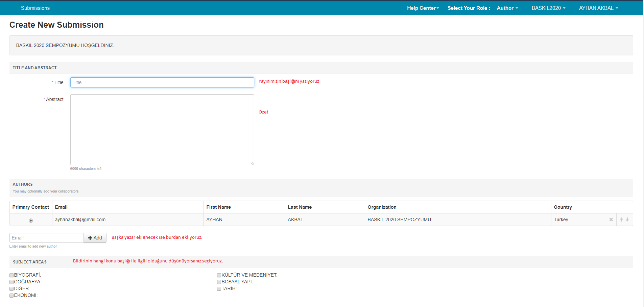This screenshot has width=644, height=307.
Task: Remove the author row with X icon
Action: point(611,220)
